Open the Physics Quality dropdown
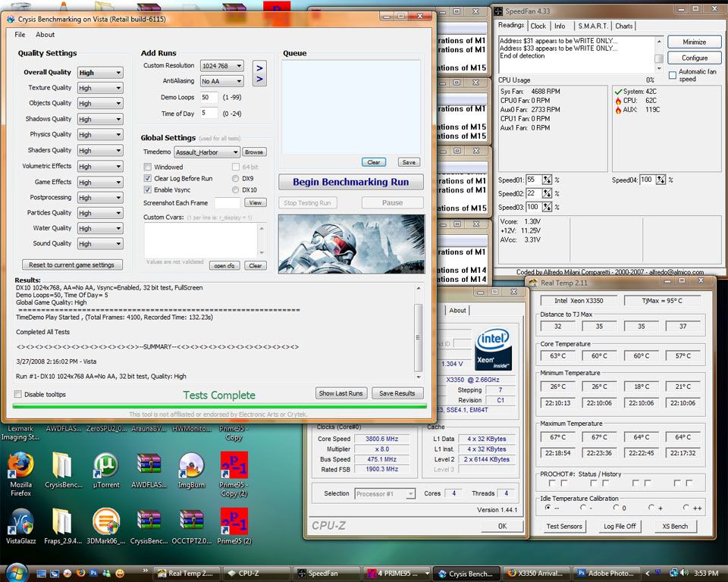728x582 pixels. [x=100, y=135]
